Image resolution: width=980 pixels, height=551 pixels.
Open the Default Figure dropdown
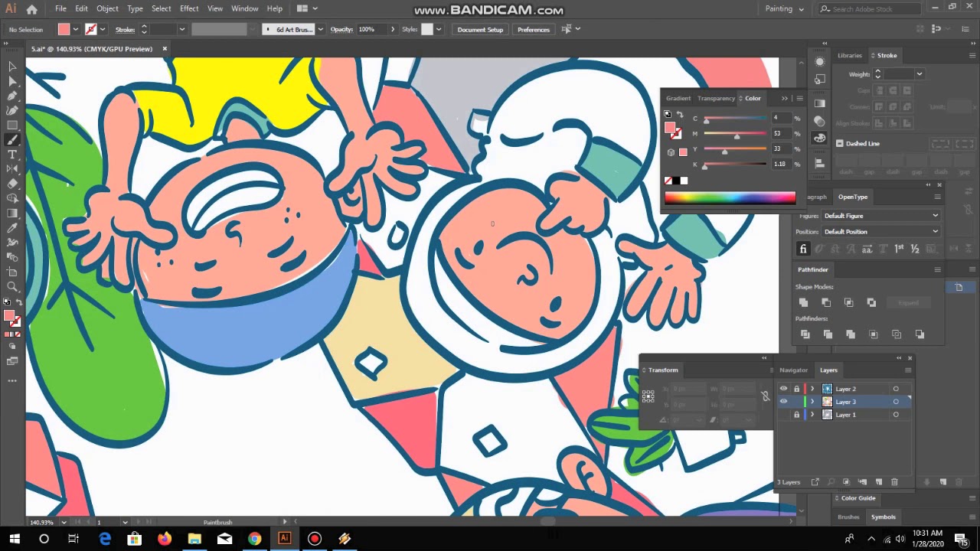pyautogui.click(x=881, y=216)
